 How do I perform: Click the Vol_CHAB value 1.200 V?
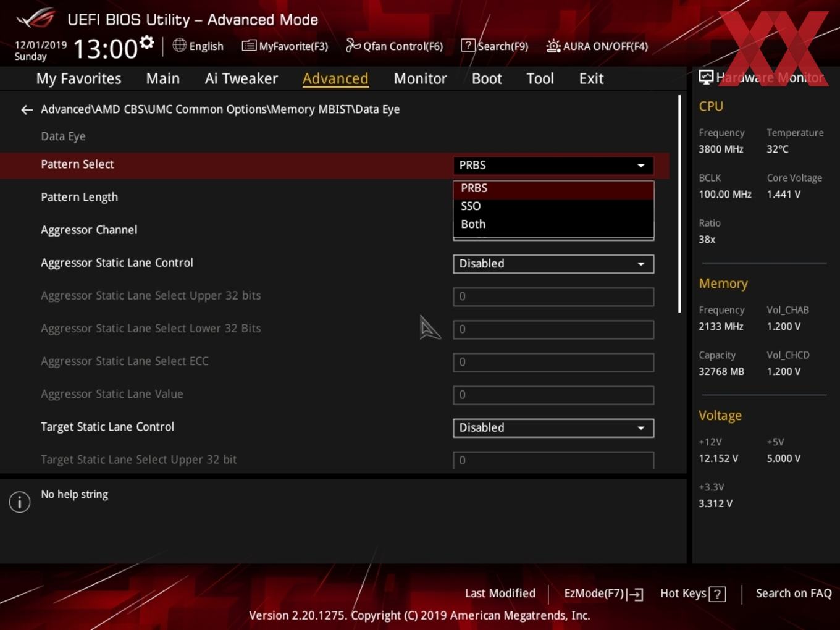pyautogui.click(x=784, y=327)
